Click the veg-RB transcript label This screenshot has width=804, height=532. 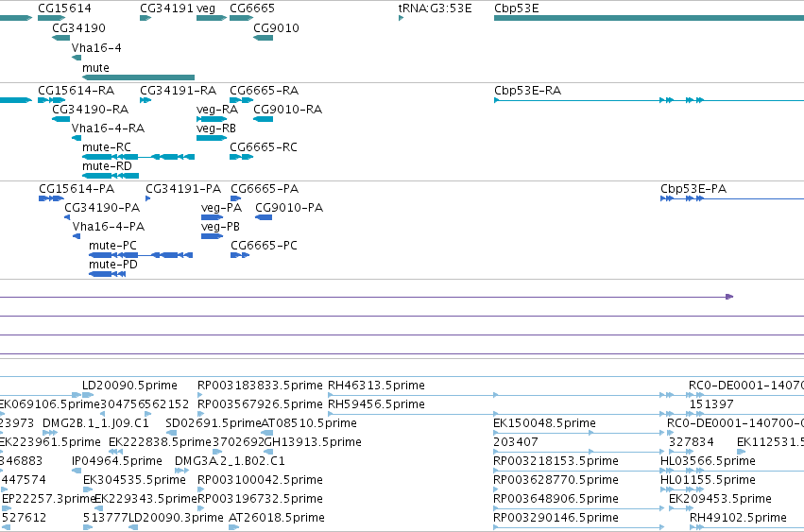[x=216, y=129]
